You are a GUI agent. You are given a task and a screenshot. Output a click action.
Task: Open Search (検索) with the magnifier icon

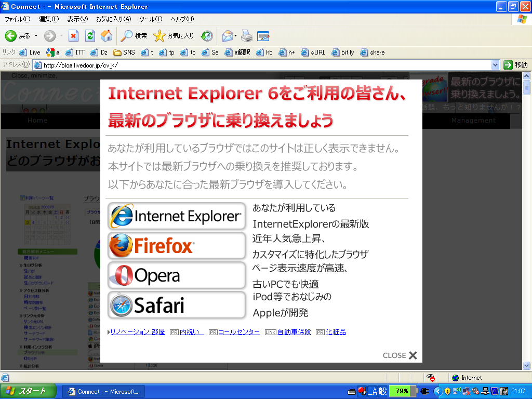(134, 36)
